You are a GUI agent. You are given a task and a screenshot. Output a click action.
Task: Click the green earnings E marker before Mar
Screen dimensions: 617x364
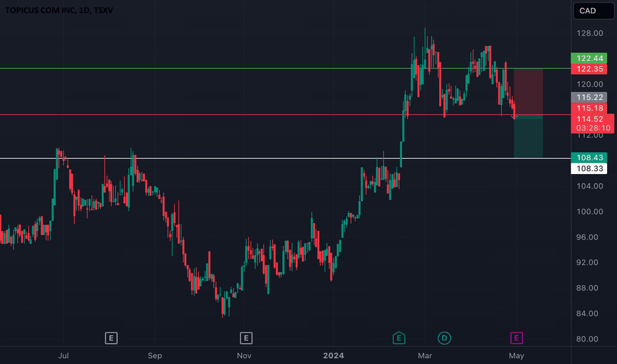(399, 338)
